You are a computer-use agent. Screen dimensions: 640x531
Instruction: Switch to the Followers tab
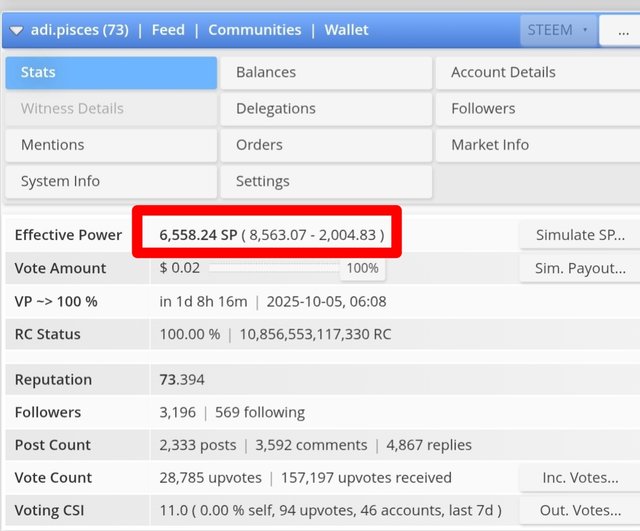(538, 109)
